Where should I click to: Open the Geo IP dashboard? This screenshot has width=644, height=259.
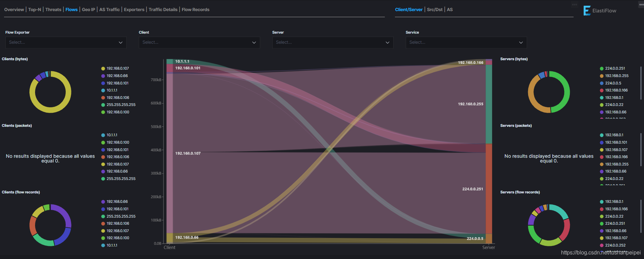pos(89,10)
